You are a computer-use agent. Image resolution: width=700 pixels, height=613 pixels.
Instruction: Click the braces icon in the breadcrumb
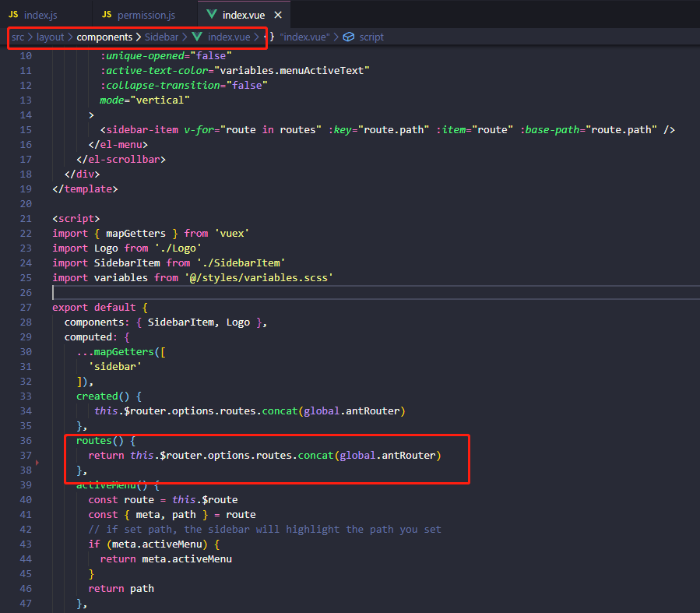click(270, 37)
